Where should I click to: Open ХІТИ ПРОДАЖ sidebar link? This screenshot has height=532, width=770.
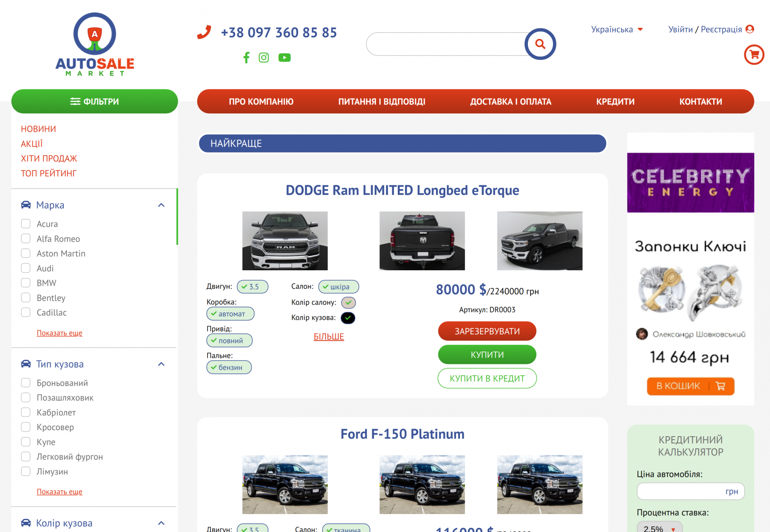[49, 159]
